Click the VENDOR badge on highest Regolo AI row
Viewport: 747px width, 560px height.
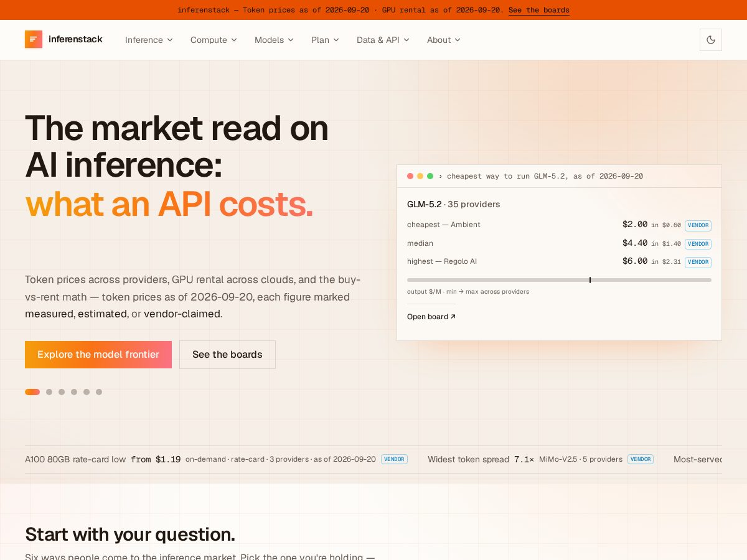point(698,262)
